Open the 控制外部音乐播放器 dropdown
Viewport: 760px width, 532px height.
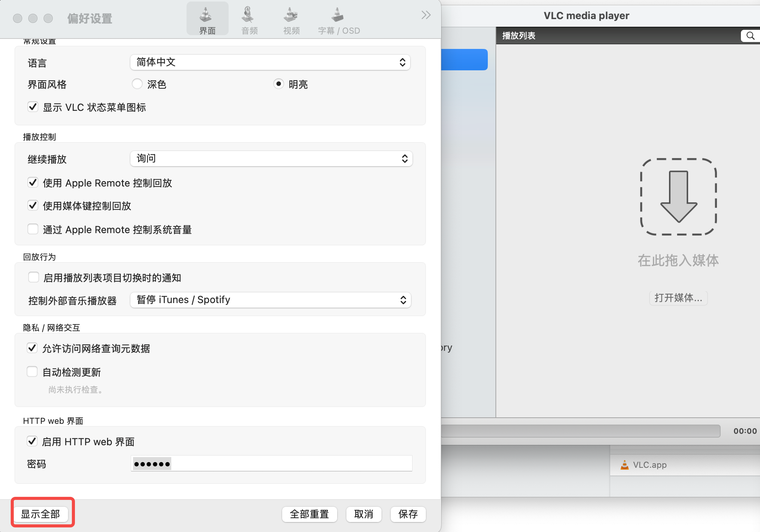point(270,300)
